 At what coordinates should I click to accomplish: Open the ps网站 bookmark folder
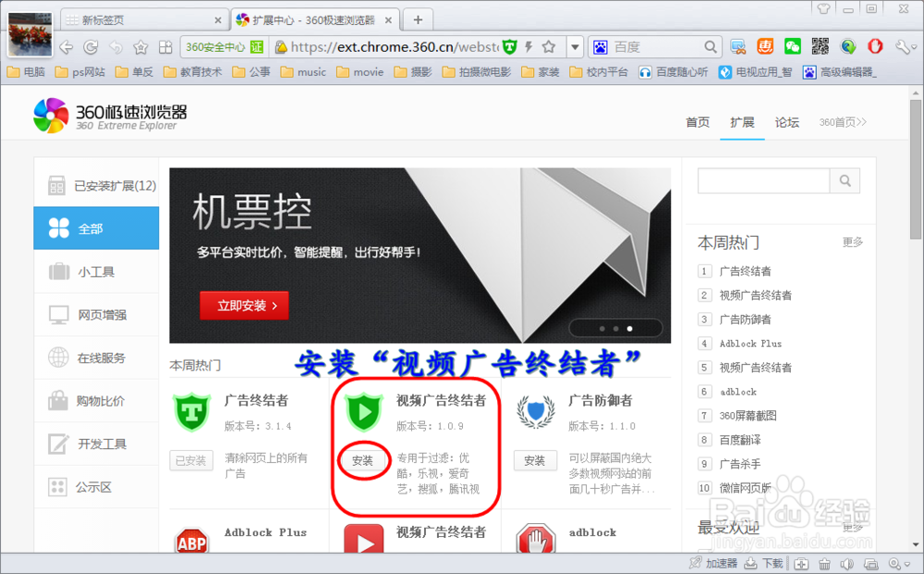(80, 72)
